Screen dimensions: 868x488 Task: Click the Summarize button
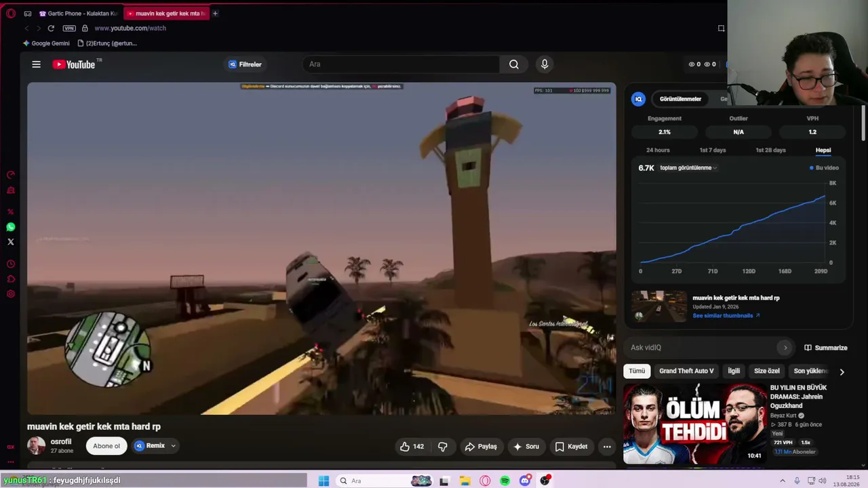pos(825,348)
